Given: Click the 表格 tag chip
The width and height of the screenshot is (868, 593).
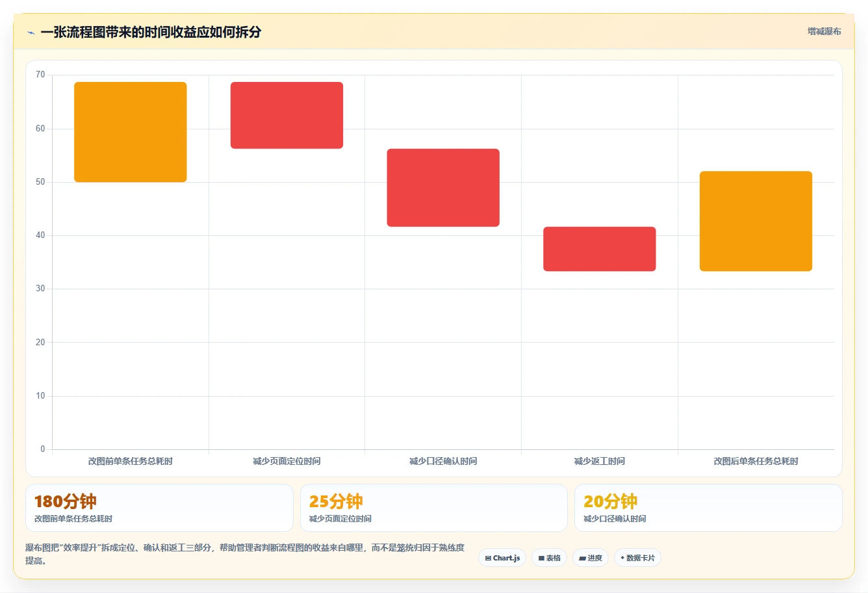Looking at the screenshot, I should 549,558.
